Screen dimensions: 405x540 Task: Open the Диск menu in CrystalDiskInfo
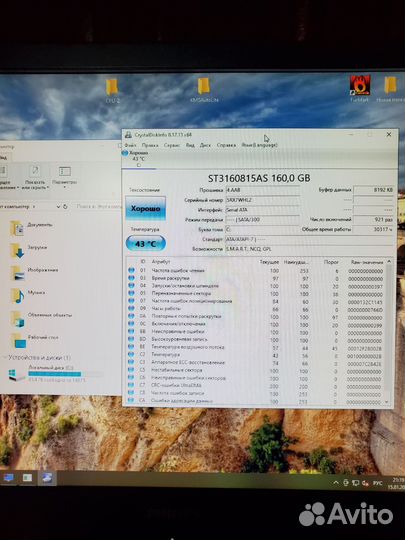tap(205, 145)
